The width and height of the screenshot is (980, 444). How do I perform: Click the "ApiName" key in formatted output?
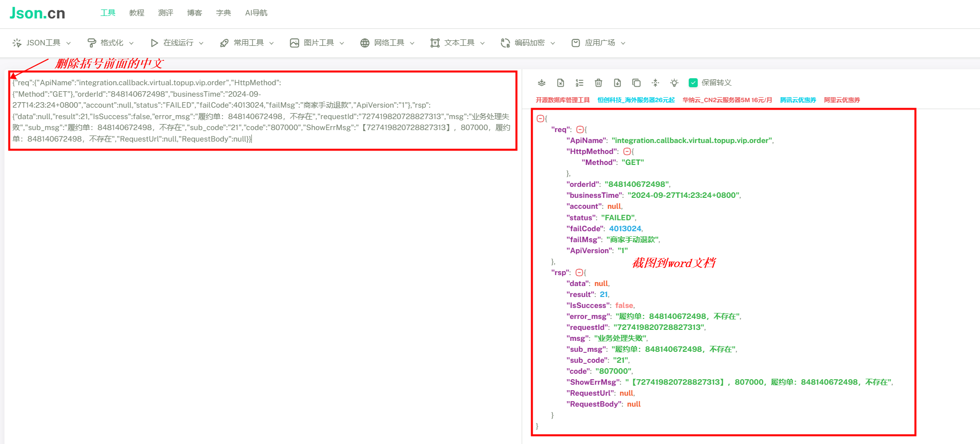pyautogui.click(x=587, y=141)
